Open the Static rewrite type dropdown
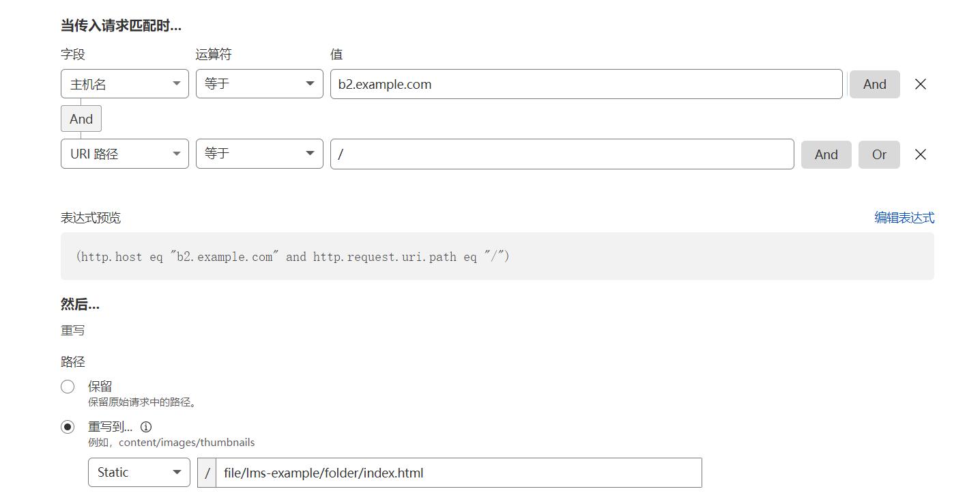The image size is (980, 500). 139,473
